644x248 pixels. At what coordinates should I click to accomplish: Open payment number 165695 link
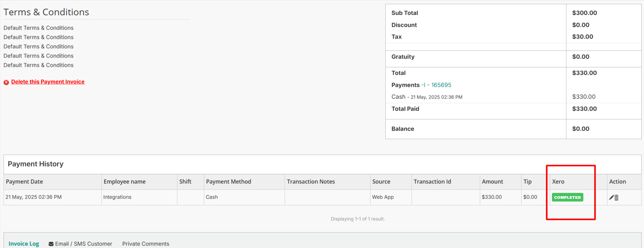coord(441,85)
